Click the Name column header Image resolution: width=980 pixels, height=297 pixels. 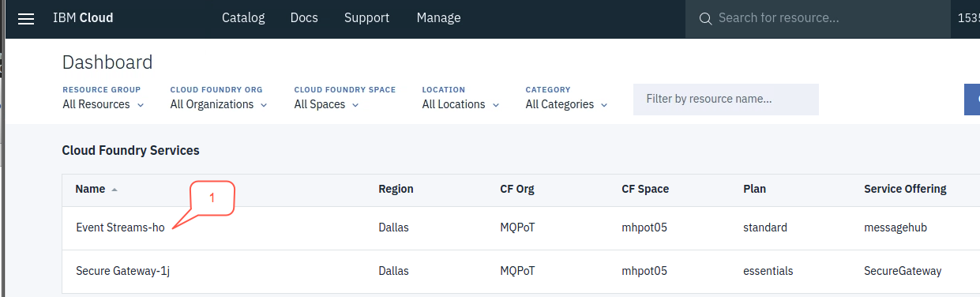pyautogui.click(x=90, y=190)
